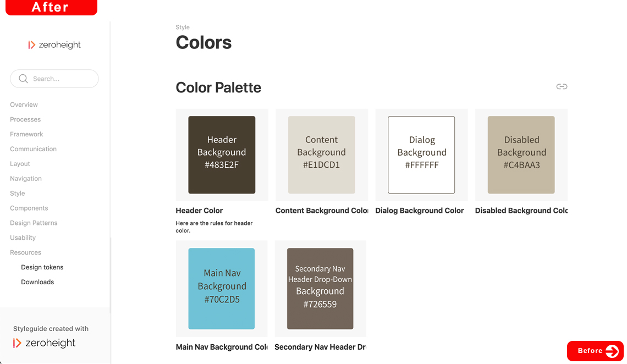Click the Before arrow icon button
This screenshot has height=364, width=627.
[612, 351]
